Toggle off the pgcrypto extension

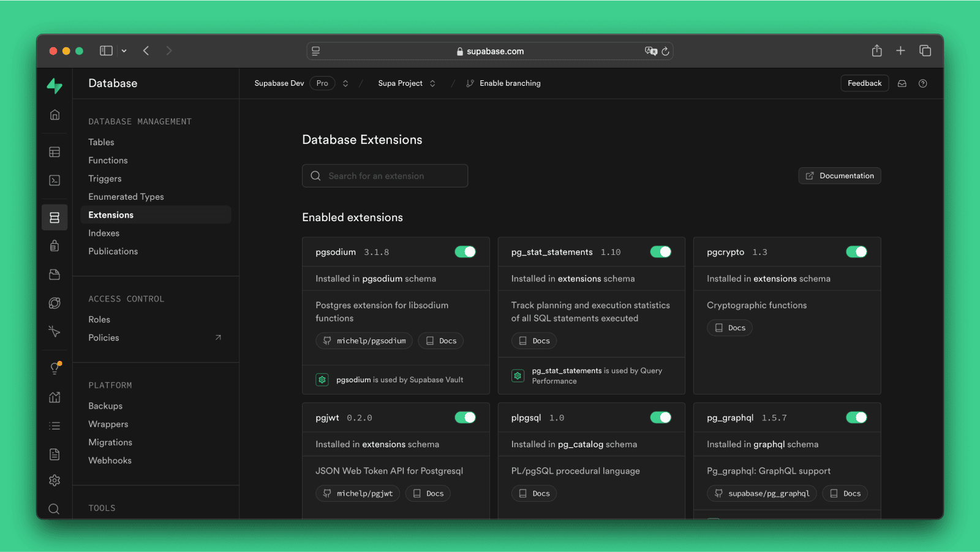click(856, 252)
